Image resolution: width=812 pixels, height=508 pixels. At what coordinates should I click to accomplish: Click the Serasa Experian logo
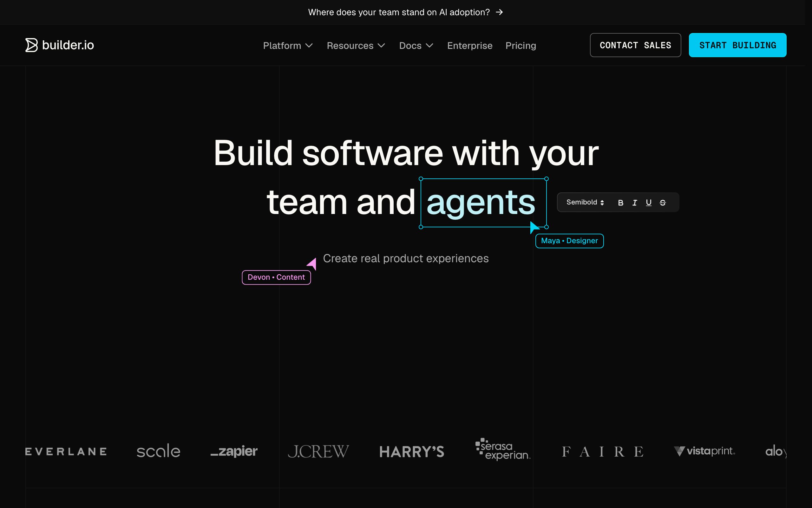(503, 449)
